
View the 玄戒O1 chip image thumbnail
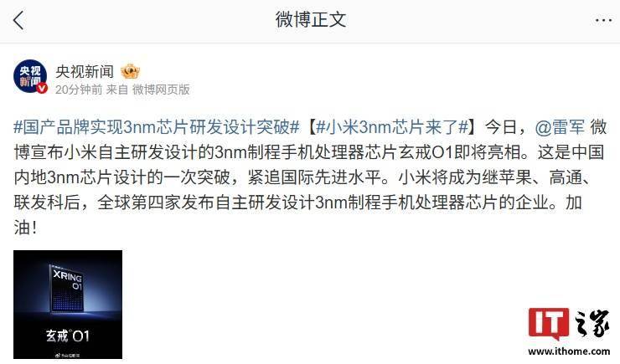tap(68, 305)
